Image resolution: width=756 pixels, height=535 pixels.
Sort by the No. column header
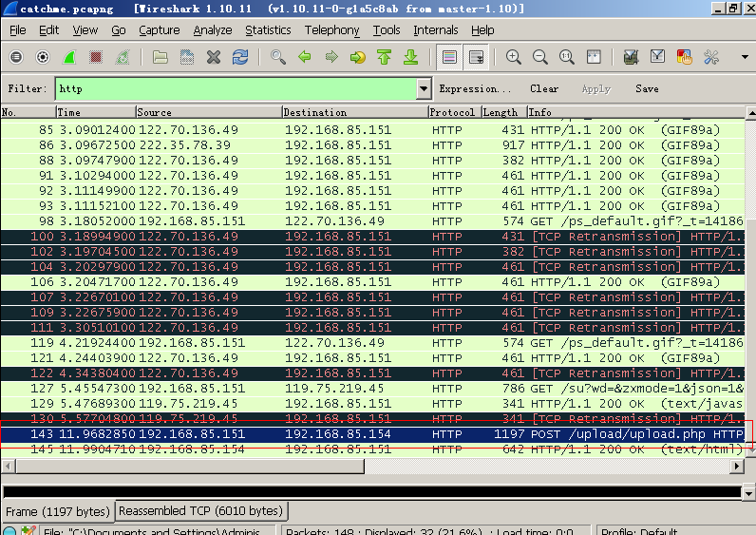(28, 112)
